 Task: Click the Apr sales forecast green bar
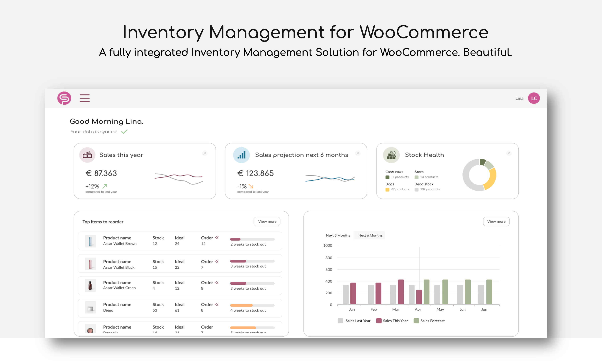click(x=427, y=292)
